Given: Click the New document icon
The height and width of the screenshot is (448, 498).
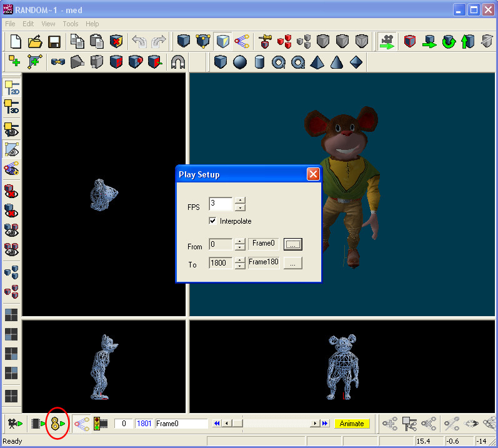Looking at the screenshot, I should tap(16, 42).
